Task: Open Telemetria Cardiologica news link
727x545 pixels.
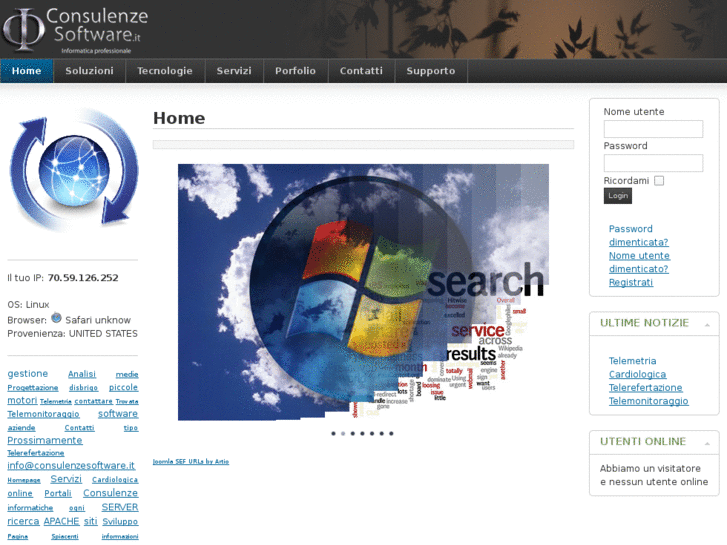Action: tap(637, 367)
